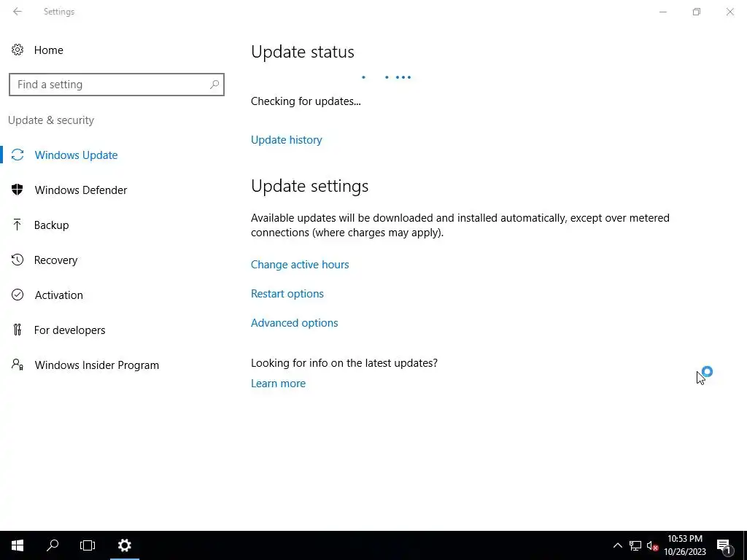The width and height of the screenshot is (747, 560).
Task: Focus the Find a setting search box
Action: [116, 85]
